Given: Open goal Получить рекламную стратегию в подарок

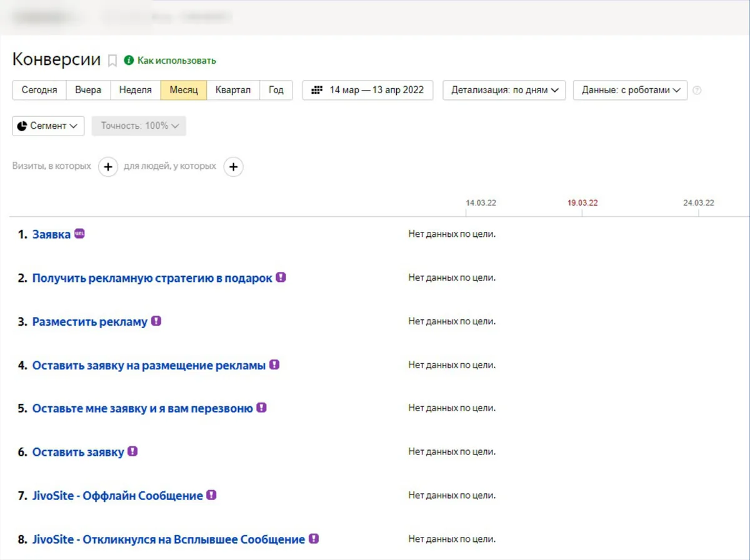Looking at the screenshot, I should click(152, 279).
